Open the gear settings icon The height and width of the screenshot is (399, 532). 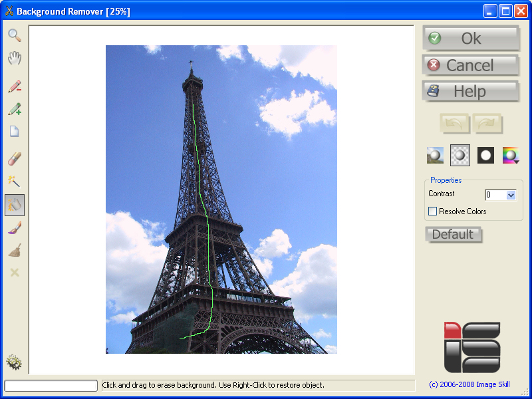click(x=14, y=362)
